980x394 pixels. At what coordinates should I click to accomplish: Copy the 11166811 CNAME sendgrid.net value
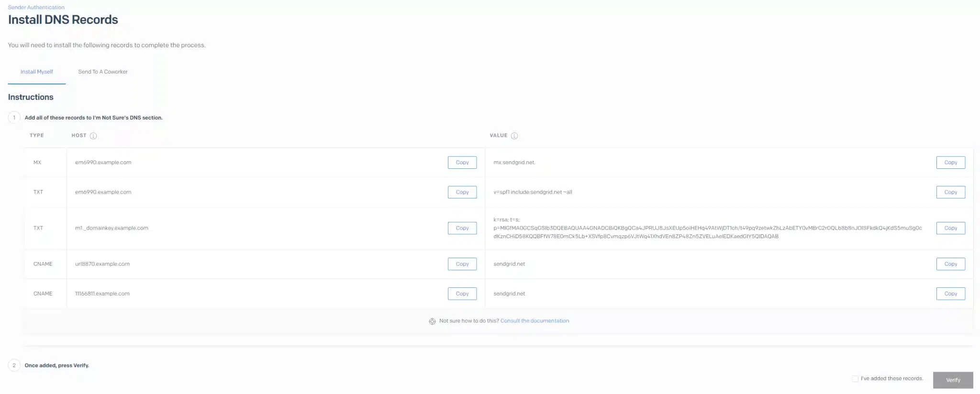tap(950, 294)
